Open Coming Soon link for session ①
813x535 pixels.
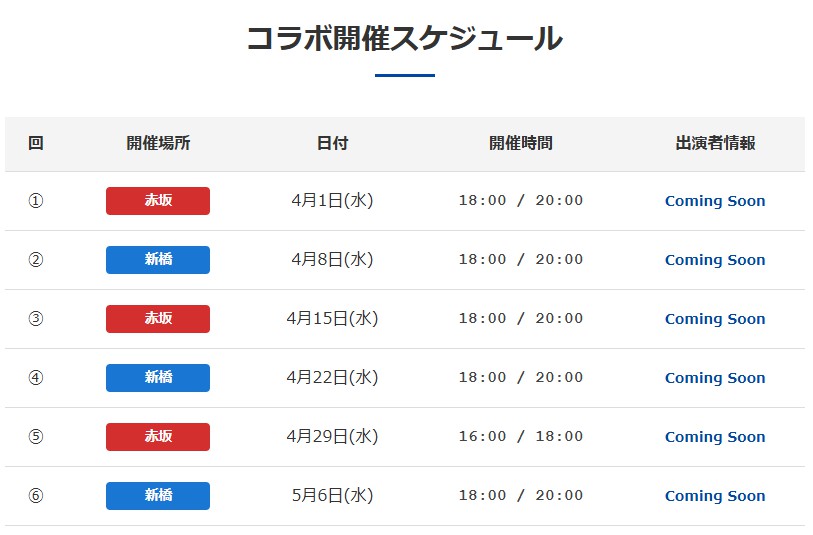pos(715,201)
